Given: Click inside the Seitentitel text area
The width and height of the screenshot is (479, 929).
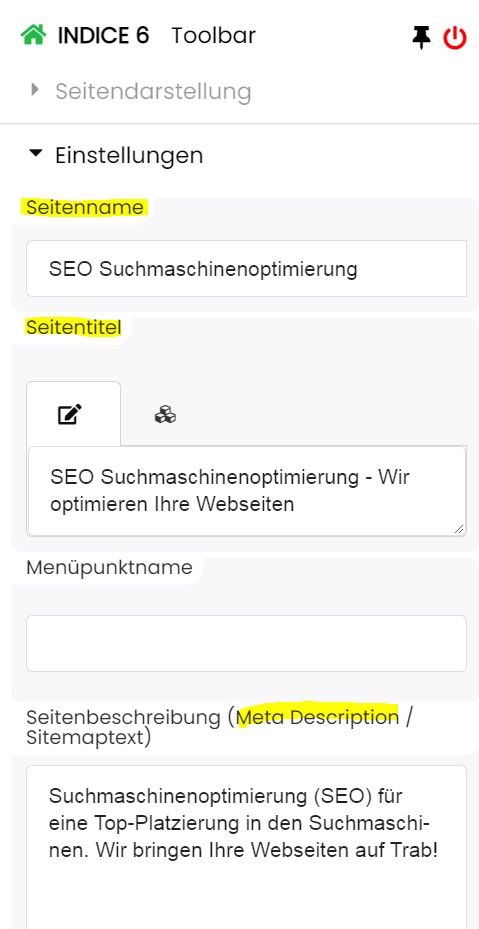Looking at the screenshot, I should [x=247, y=491].
